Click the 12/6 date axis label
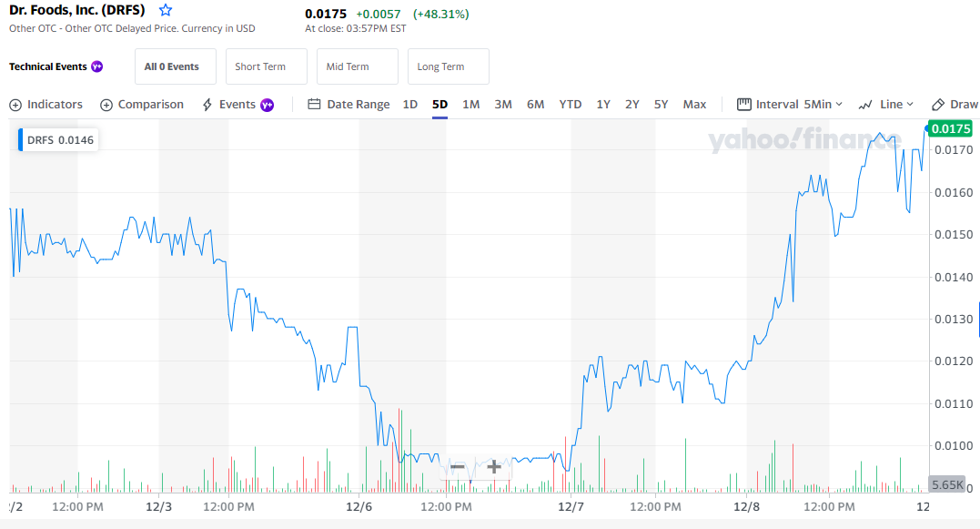Image resolution: width=980 pixels, height=529 pixels. (359, 506)
